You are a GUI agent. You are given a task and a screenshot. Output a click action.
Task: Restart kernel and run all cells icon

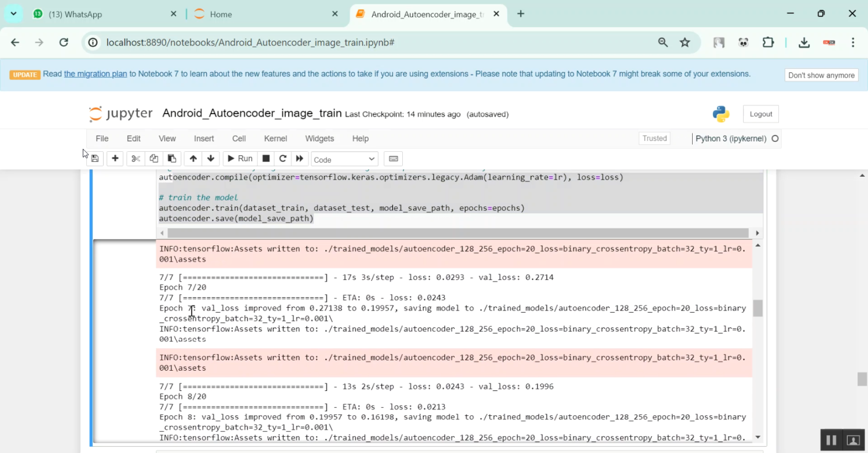pyautogui.click(x=299, y=159)
